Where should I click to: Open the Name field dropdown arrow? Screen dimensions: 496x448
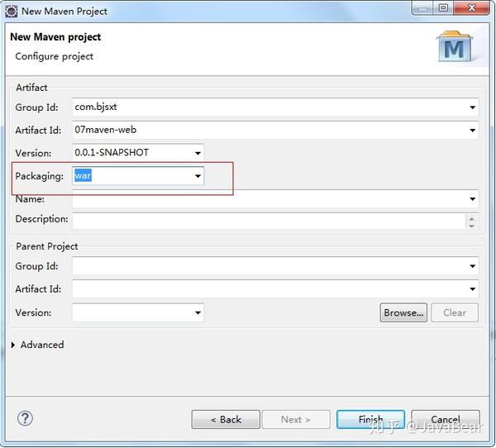pos(472,199)
